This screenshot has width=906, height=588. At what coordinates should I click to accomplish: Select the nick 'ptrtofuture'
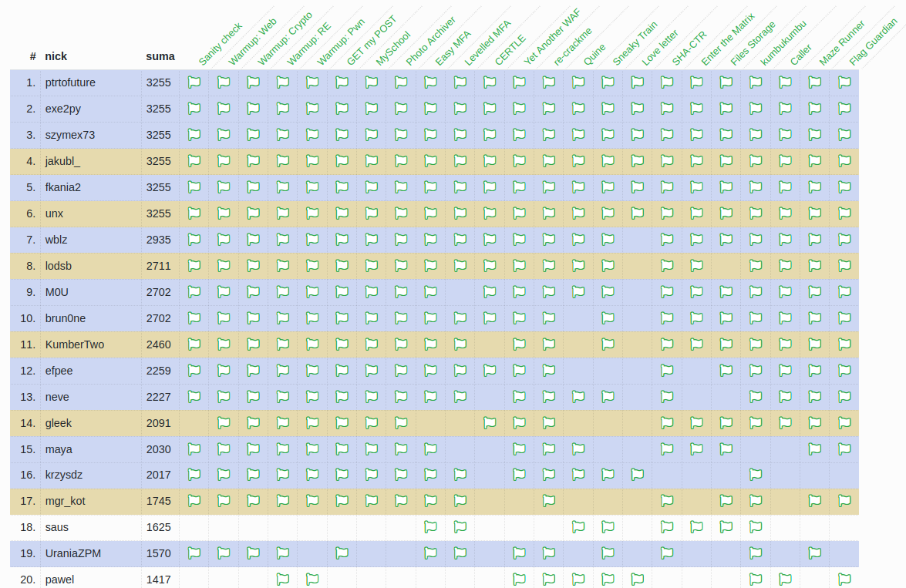click(70, 82)
